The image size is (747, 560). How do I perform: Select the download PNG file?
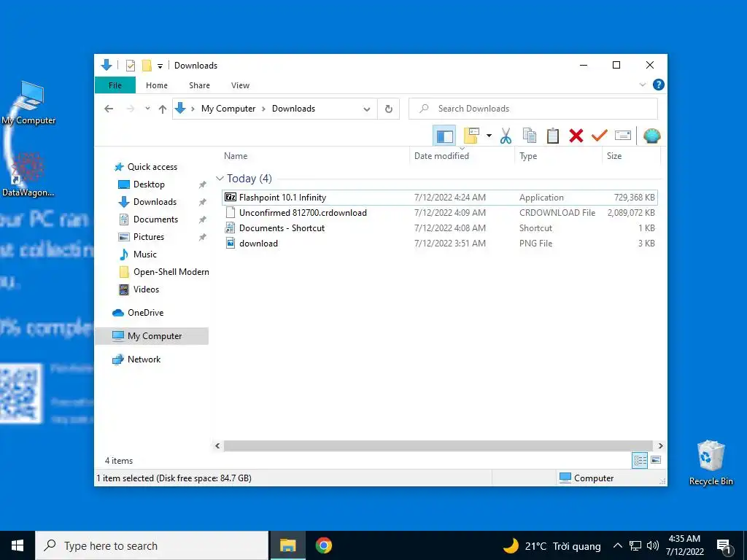[440, 244]
